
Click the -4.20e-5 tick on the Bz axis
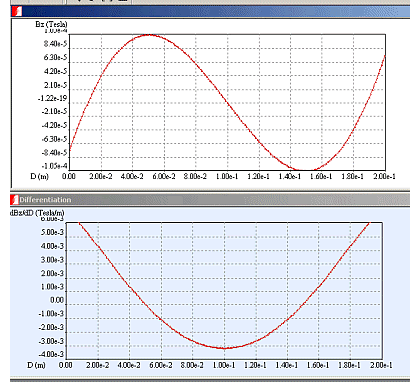pos(54,125)
